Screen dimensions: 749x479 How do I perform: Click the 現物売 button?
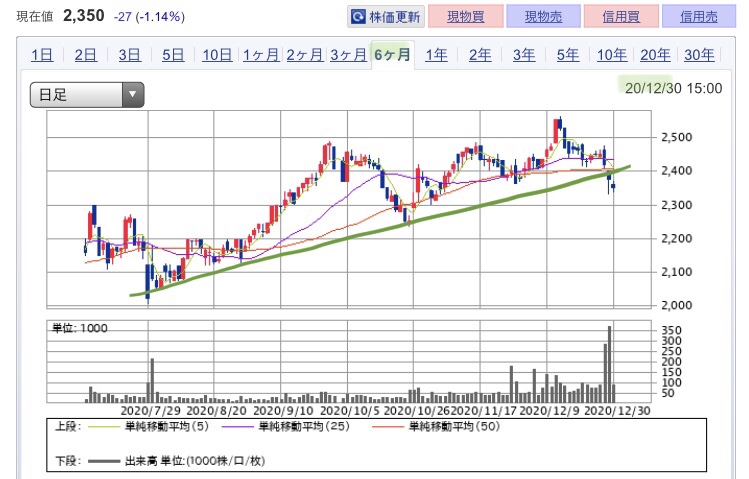click(x=543, y=17)
